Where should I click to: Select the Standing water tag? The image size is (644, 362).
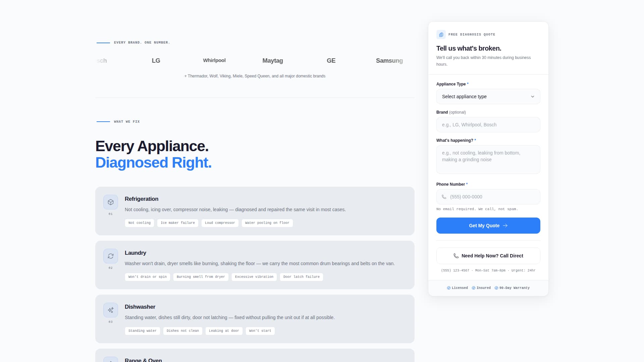tap(143, 331)
